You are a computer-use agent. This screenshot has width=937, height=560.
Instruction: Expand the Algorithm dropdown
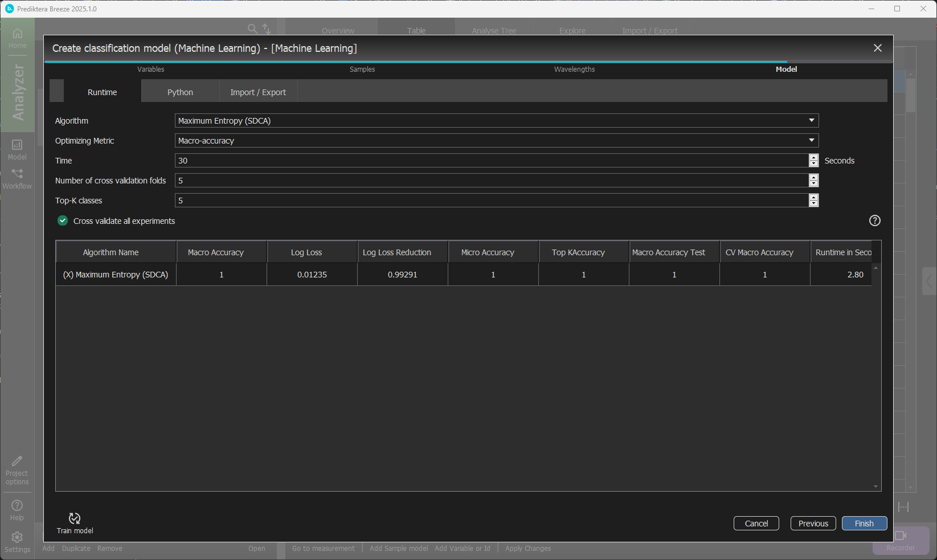tap(811, 121)
